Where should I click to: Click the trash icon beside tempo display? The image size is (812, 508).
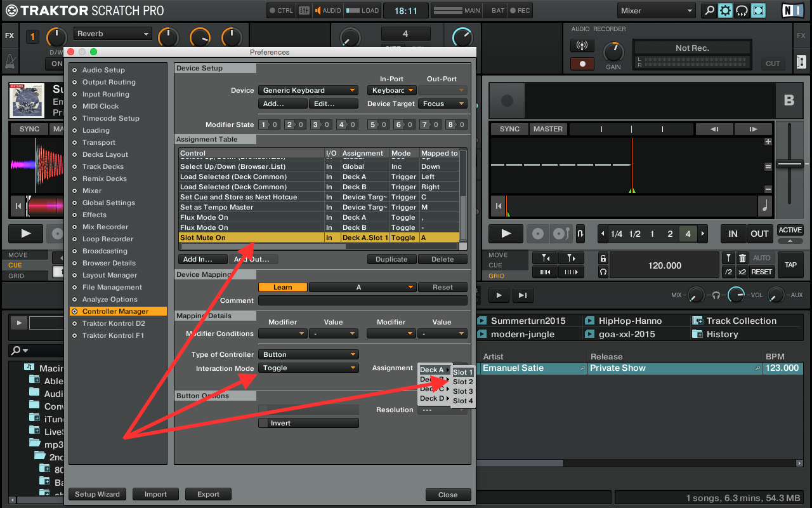coord(742,258)
